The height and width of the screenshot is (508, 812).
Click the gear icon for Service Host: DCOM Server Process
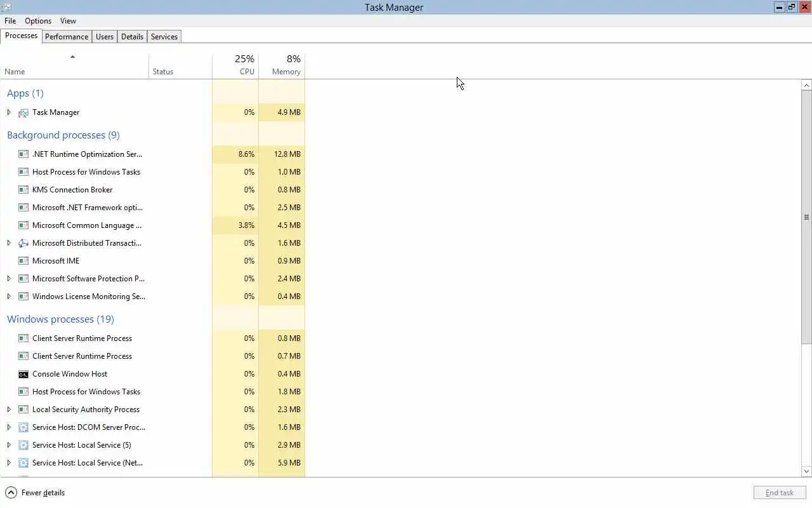pos(23,427)
